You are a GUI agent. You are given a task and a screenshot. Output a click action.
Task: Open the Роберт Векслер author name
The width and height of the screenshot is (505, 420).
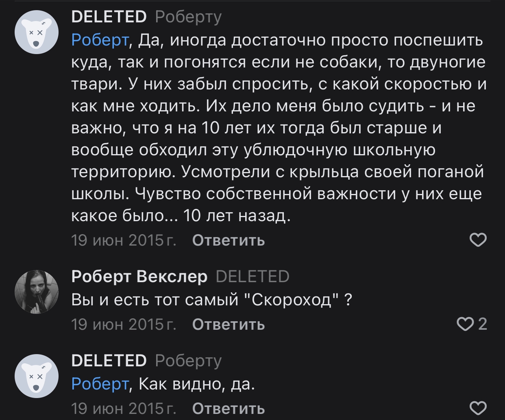(x=139, y=276)
